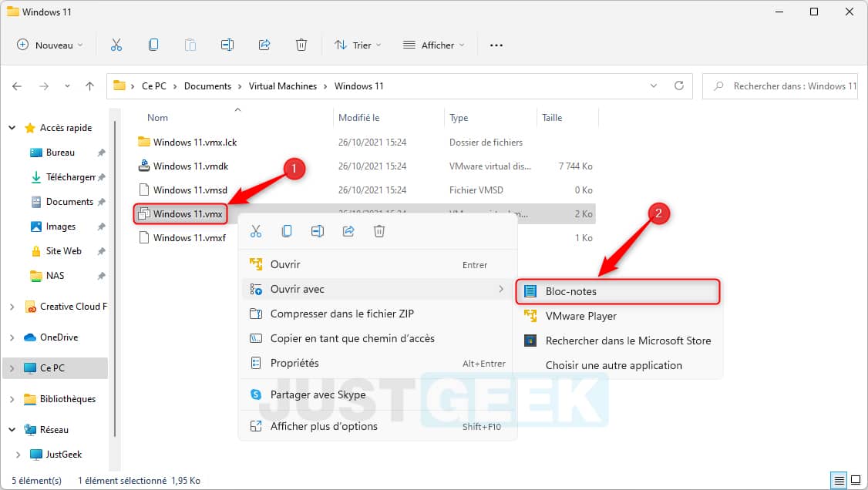This screenshot has height=490, width=868.
Task: Go up one folder level
Action: pos(89,86)
